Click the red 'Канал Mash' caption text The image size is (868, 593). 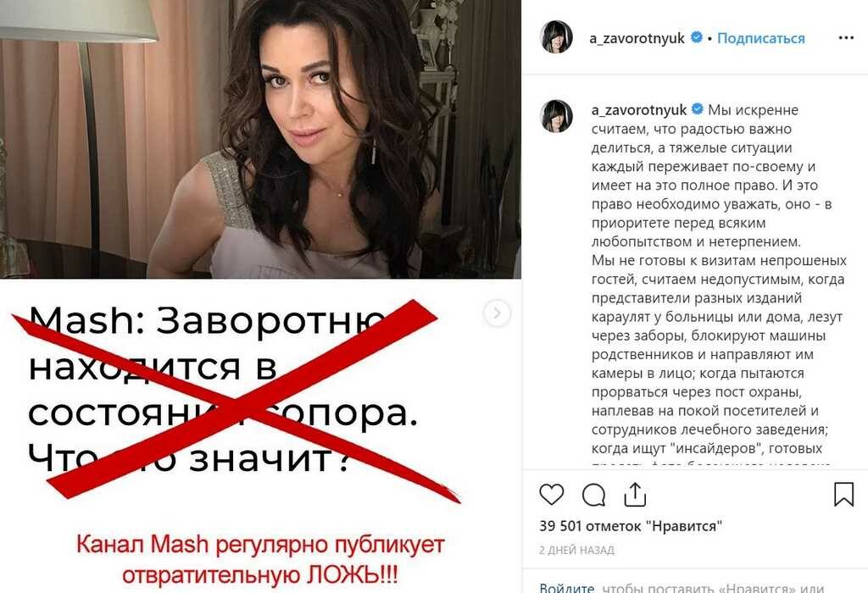[x=260, y=560]
